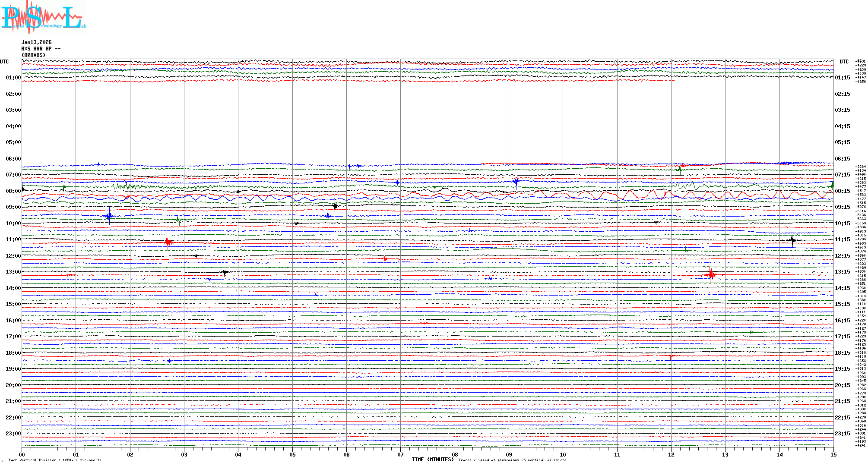
Task: Click the large red seismic spike near 11:00
Action: (168, 242)
